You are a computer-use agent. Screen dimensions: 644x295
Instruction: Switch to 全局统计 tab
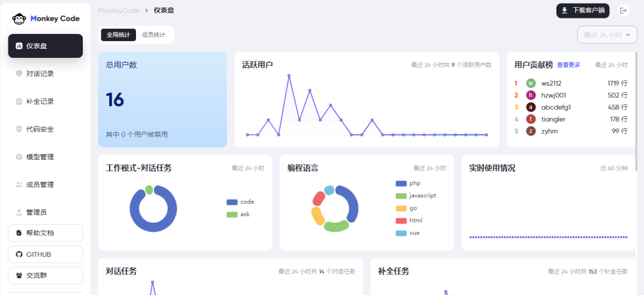click(118, 35)
